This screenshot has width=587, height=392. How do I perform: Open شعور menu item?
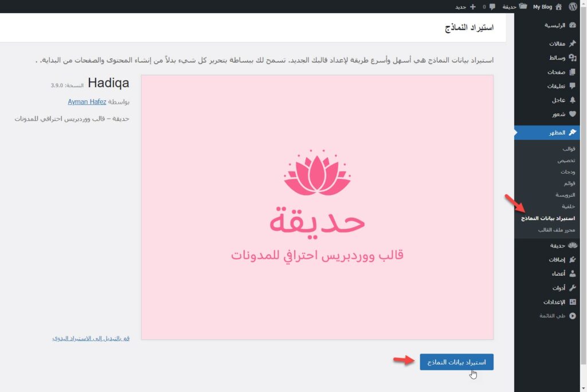click(558, 114)
